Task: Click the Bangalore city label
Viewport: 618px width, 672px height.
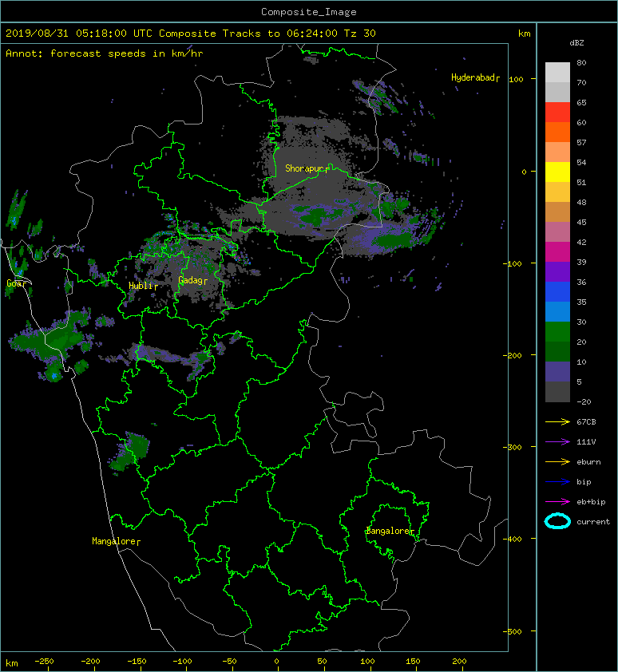Action: click(x=390, y=531)
